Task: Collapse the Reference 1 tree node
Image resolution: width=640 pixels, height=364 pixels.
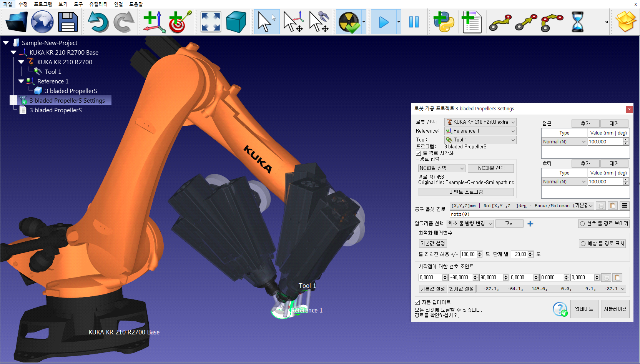Action: tap(21, 81)
